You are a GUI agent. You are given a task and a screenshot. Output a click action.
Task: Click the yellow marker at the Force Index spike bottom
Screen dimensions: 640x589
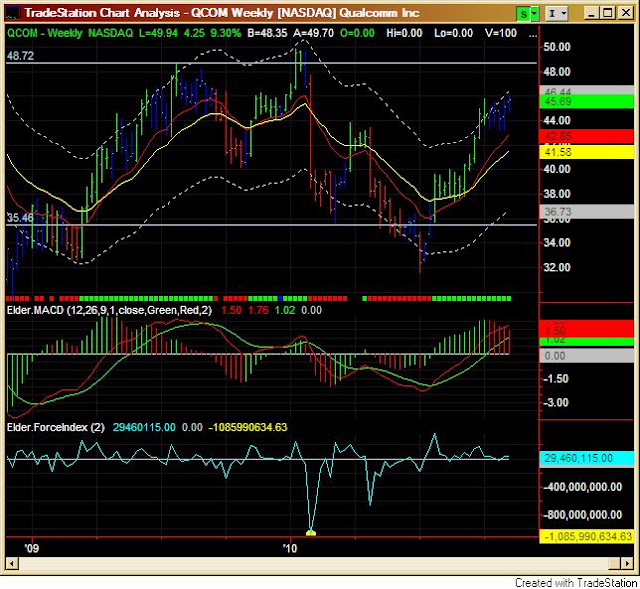(x=311, y=533)
